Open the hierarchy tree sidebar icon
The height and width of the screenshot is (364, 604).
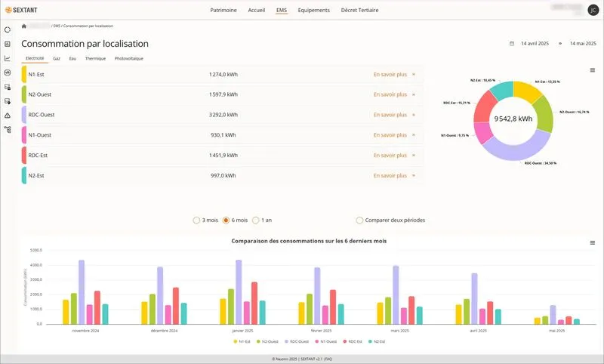click(8, 129)
